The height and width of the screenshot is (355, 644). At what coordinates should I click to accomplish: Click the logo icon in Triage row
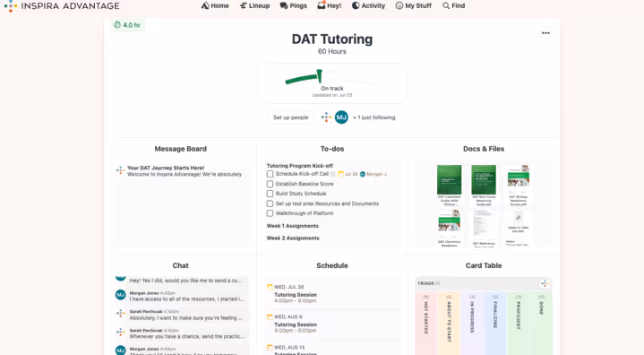545,283
